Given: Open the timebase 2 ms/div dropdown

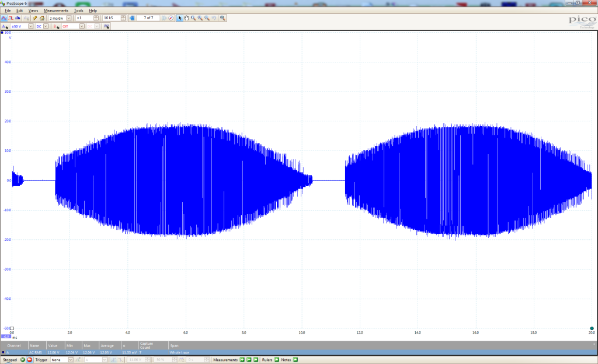Looking at the screenshot, I should tap(69, 18).
